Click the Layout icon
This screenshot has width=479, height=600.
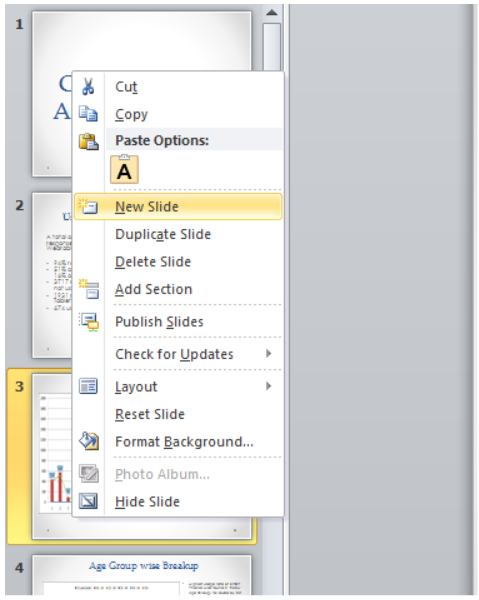click(x=88, y=386)
